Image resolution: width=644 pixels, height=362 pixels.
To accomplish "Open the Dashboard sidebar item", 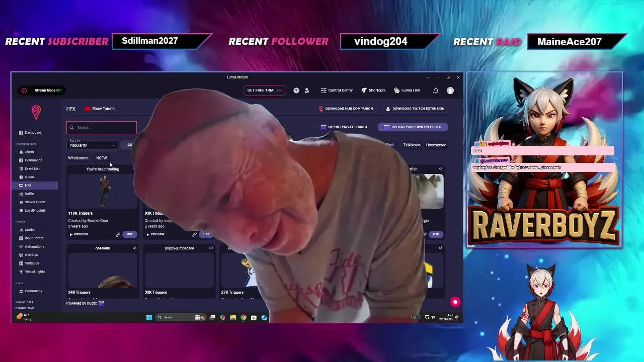I will 30,133.
